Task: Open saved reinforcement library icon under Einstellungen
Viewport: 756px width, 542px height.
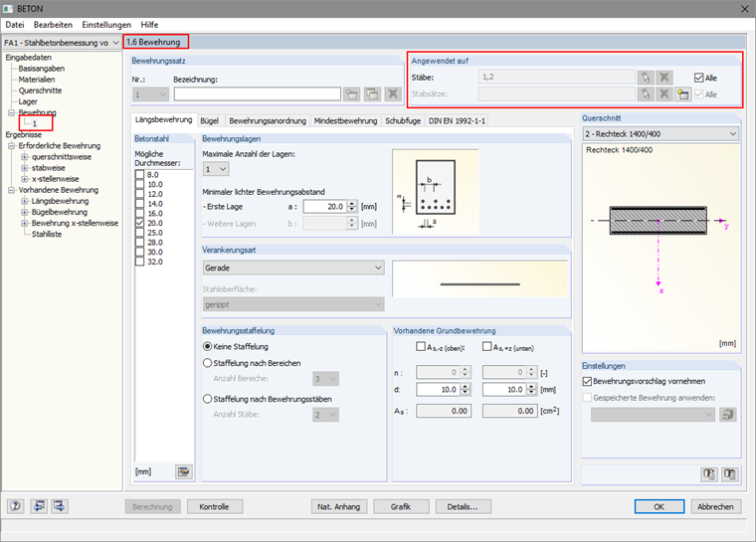Action: pyautogui.click(x=727, y=415)
